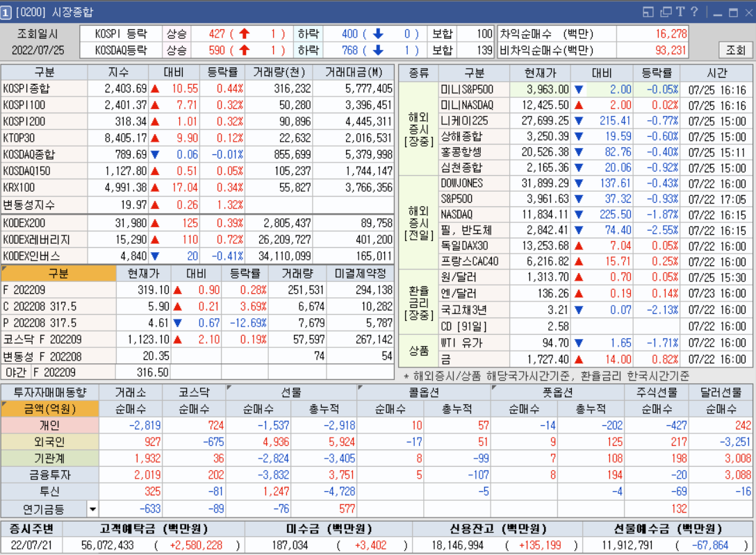The width and height of the screenshot is (756, 555).
Task: Select the F 202209 futures row
Action: pyautogui.click(x=197, y=290)
